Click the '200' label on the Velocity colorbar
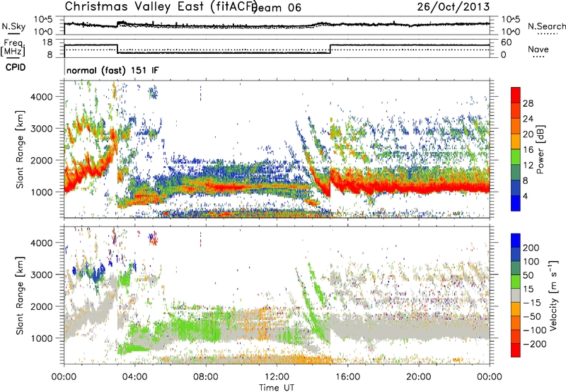This screenshot has width=566, height=392. [x=531, y=248]
